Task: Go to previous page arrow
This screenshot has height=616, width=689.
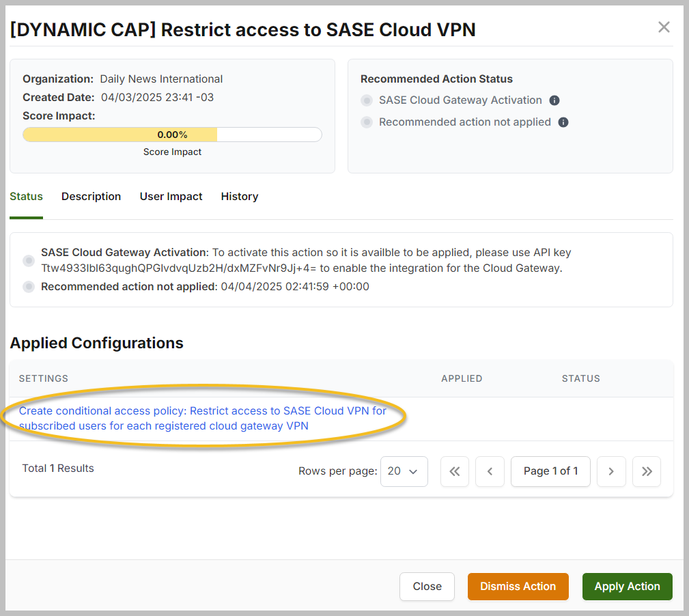Action: click(490, 471)
